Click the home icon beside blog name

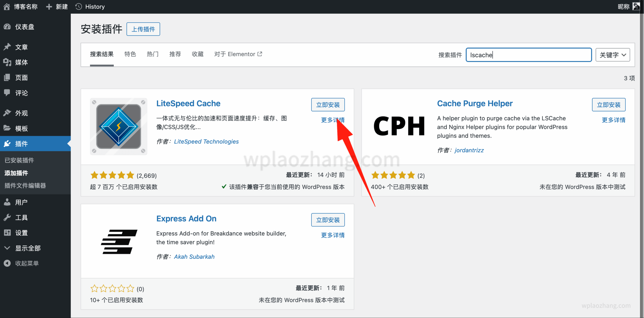(7, 7)
